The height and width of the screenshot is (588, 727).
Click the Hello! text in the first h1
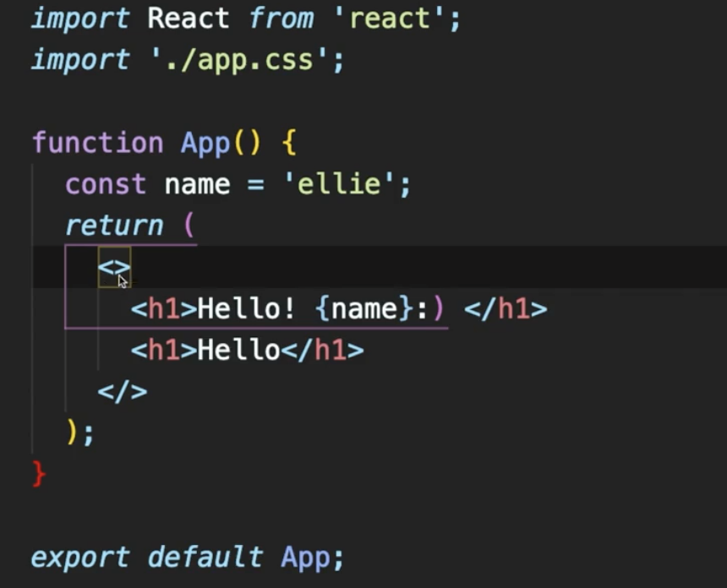pos(246,308)
